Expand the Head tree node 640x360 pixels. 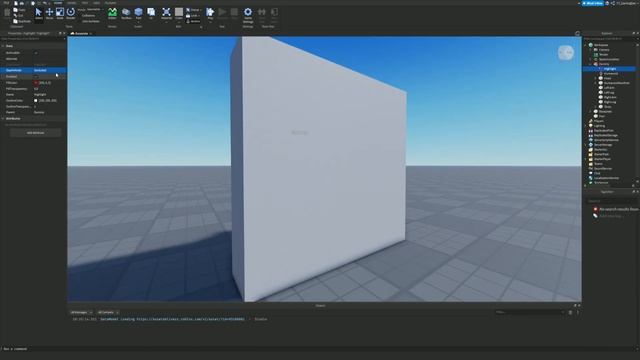(x=596, y=78)
